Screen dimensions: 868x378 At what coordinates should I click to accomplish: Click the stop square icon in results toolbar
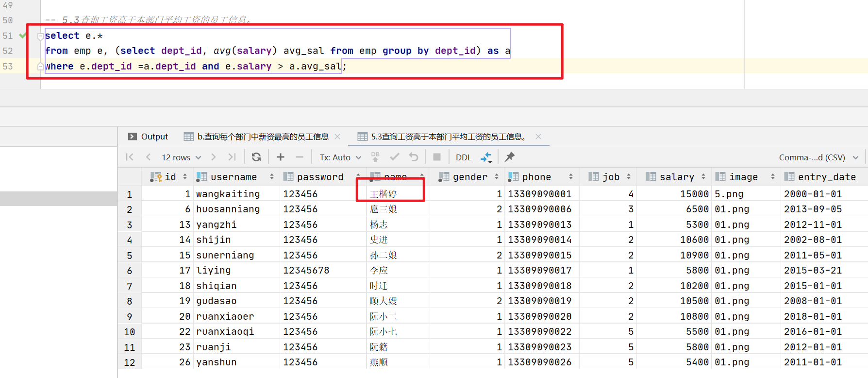[x=437, y=157]
